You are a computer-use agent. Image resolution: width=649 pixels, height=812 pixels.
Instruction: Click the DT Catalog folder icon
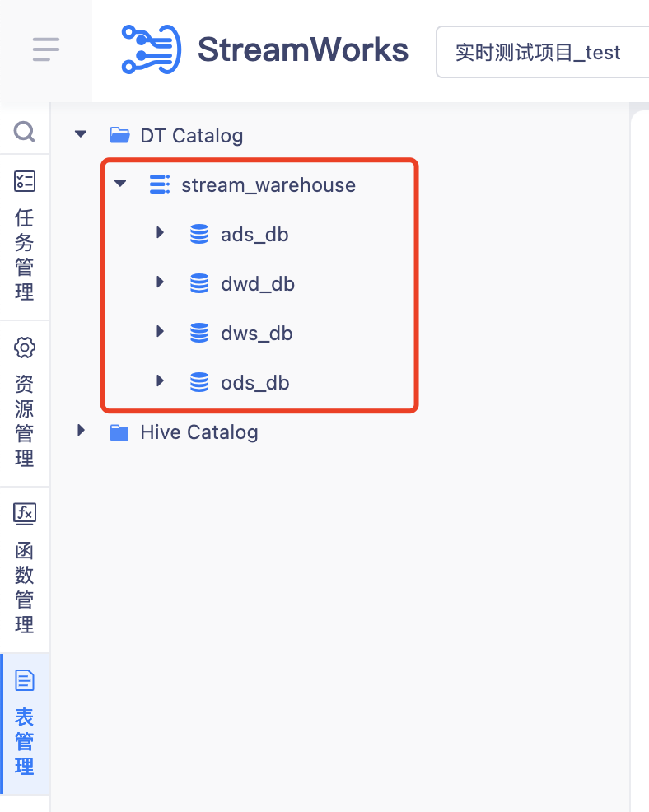(x=120, y=135)
